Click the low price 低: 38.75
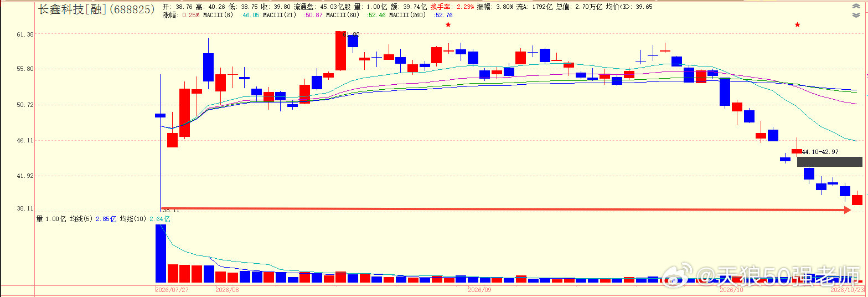The image size is (868, 297). click(244, 7)
